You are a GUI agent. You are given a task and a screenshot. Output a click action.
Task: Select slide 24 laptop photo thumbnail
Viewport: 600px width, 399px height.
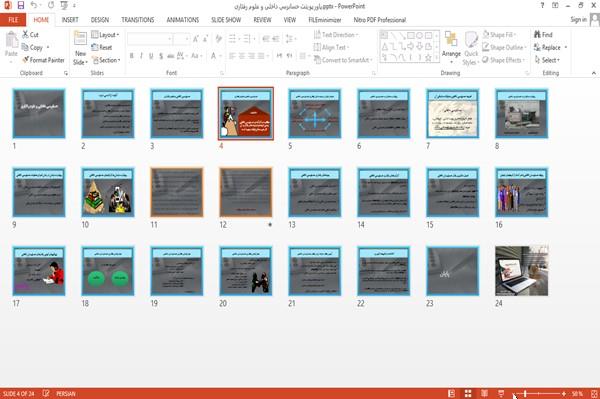pyautogui.click(x=522, y=271)
